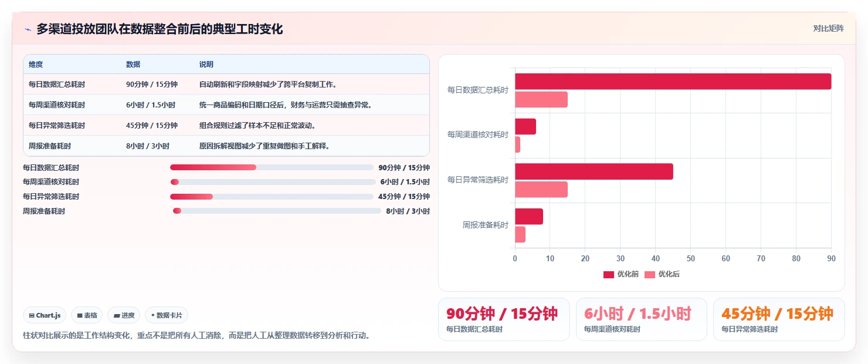Image resolution: width=868 pixels, height=364 pixels.
Task: Click the 说明 table column header
Action: point(206,64)
